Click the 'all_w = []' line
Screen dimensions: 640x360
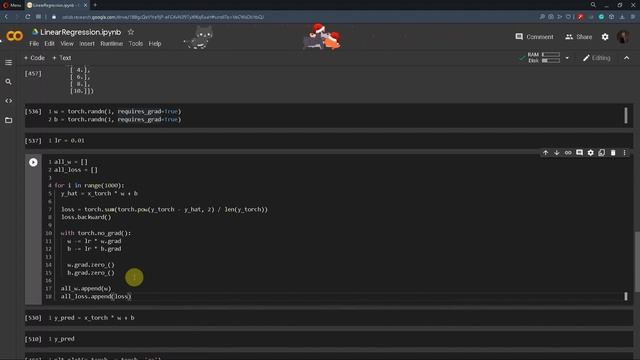[x=71, y=162]
